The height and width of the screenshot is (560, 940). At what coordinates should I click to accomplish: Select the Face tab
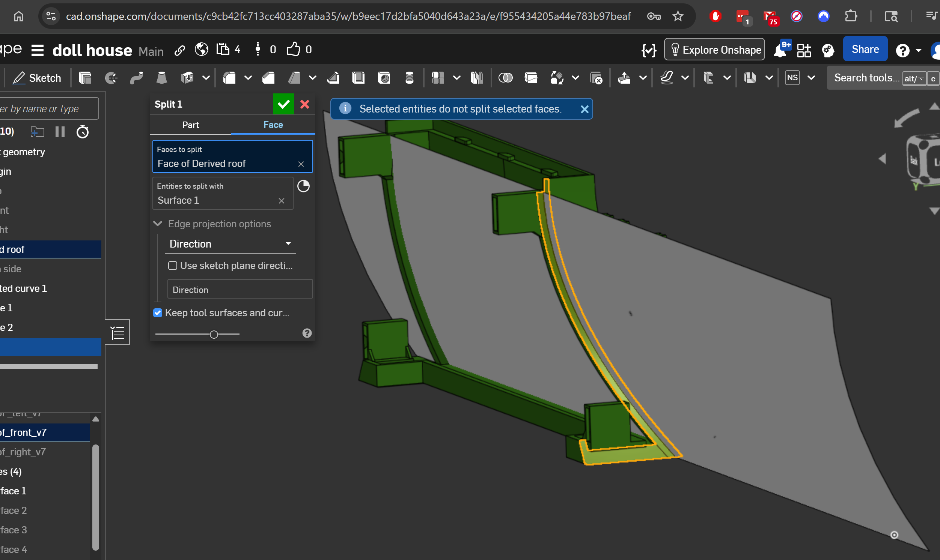(273, 125)
